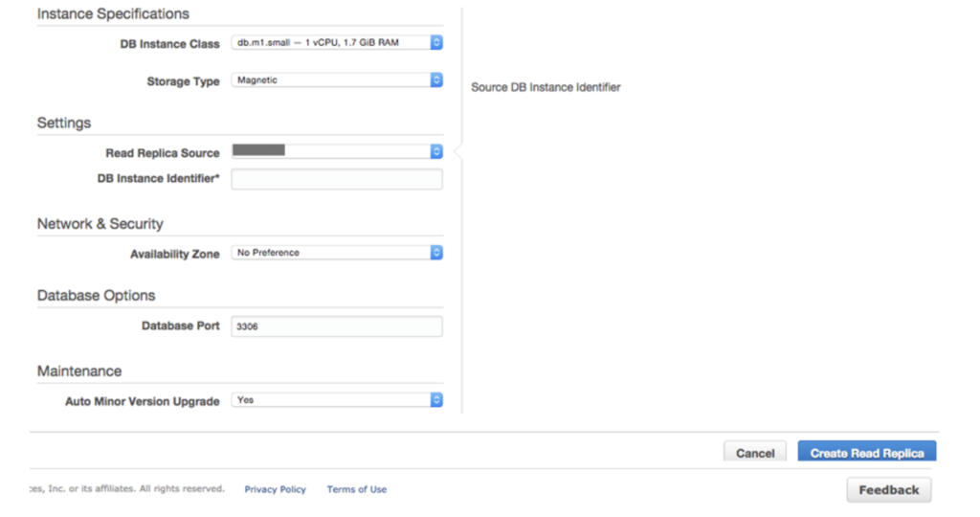Click the blue arrows icon beside Magnetic
Screen dimensions: 980x517
(x=436, y=80)
